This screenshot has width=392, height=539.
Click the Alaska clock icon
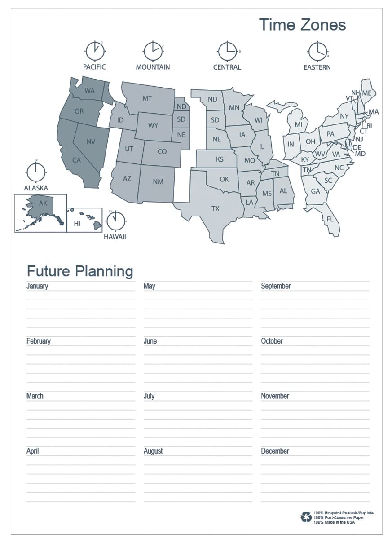(36, 171)
